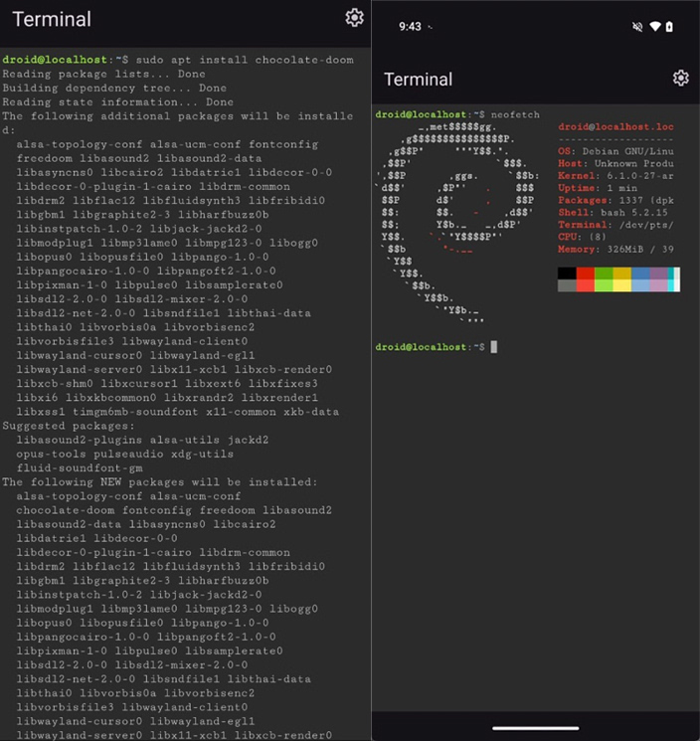Viewport: 700px width, 741px height.
Task: Tap the muted notifications icon in status bar
Action: point(636,27)
